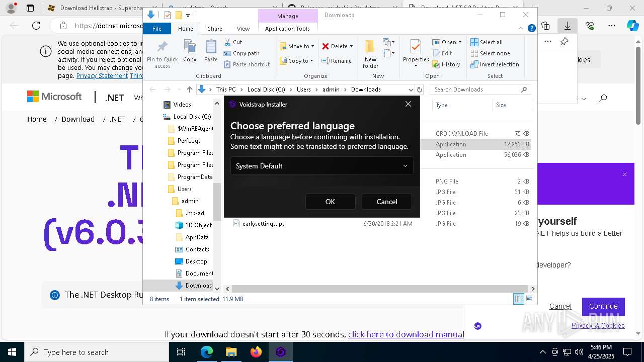Switch to Large icons view in status bar
Image resolution: width=644 pixels, height=362 pixels.
pyautogui.click(x=529, y=299)
